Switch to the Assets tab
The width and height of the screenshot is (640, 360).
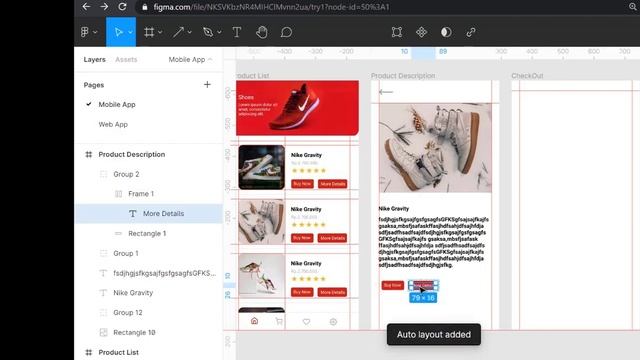pyautogui.click(x=126, y=59)
